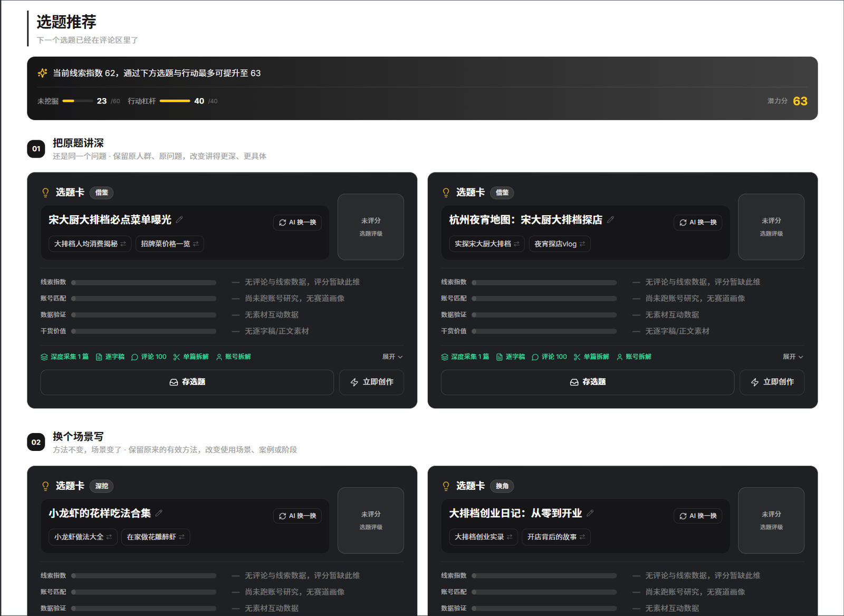
Task: Click title 小龙虾的花样吃法合集
Action: (x=100, y=513)
